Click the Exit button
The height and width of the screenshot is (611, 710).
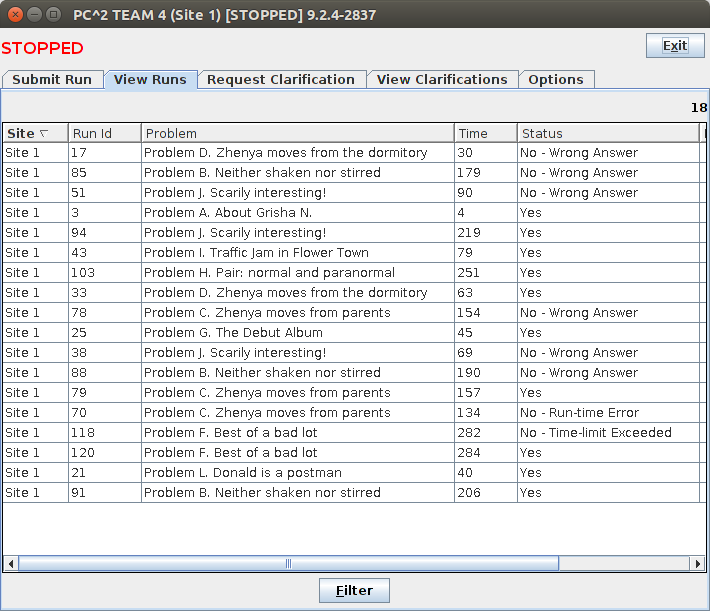[x=675, y=45]
